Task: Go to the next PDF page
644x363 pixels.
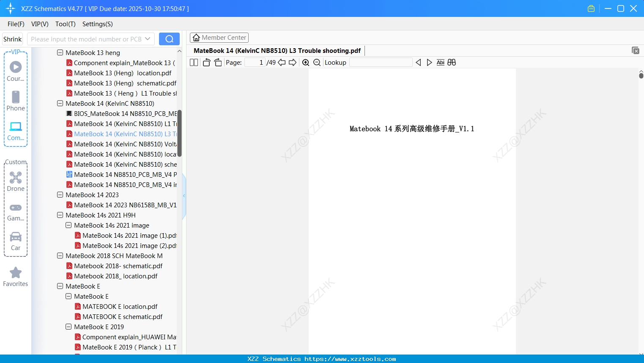Action: coord(293,63)
